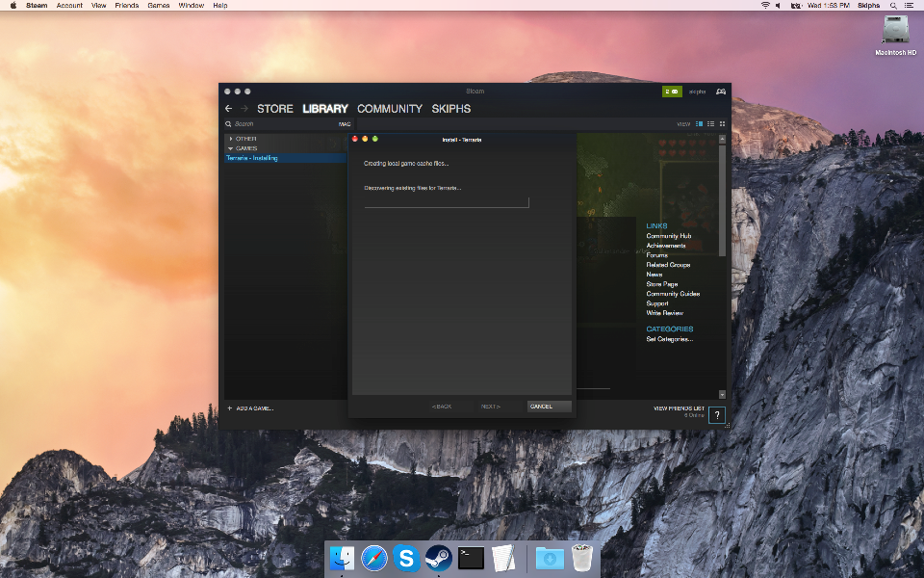Open the Related Groups link
Image resolution: width=924 pixels, height=578 pixels.
tap(668, 265)
